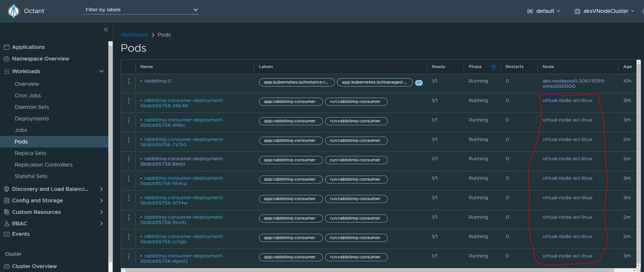This screenshot has height=272, width=644.
Task: Sort table by the Name column header
Action: tap(147, 67)
